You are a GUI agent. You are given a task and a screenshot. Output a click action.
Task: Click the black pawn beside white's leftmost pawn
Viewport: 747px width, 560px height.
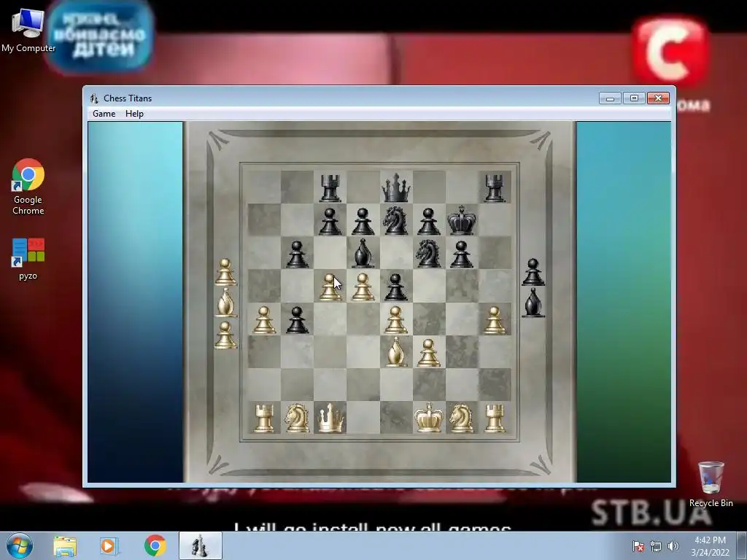[x=297, y=320]
